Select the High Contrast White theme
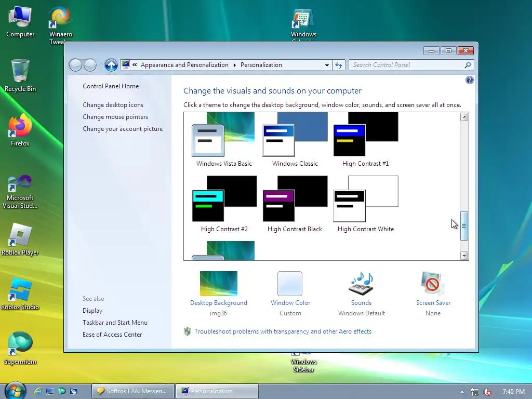The height and width of the screenshot is (399, 532). click(x=365, y=204)
